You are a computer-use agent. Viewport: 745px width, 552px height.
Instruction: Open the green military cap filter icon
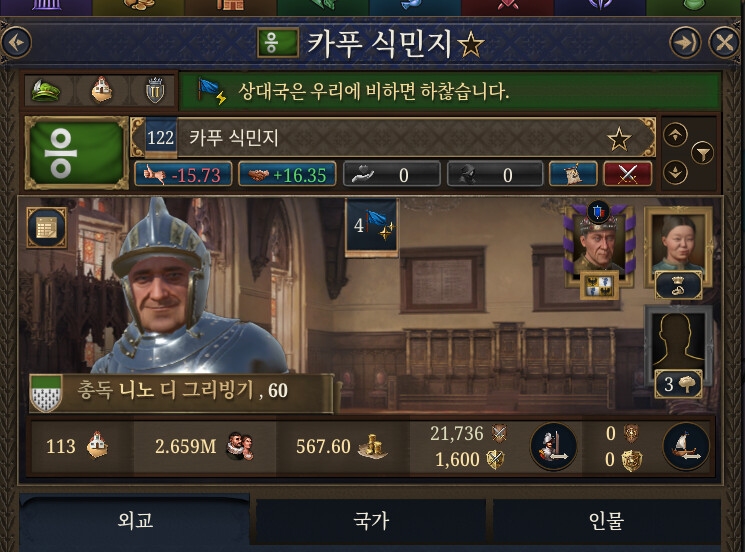point(46,90)
